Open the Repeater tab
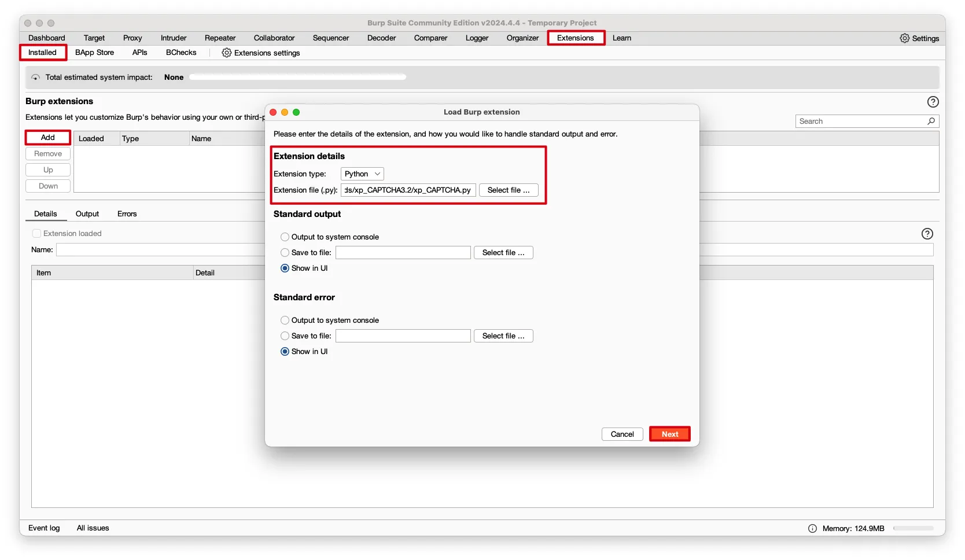The width and height of the screenshot is (965, 560). tap(220, 38)
